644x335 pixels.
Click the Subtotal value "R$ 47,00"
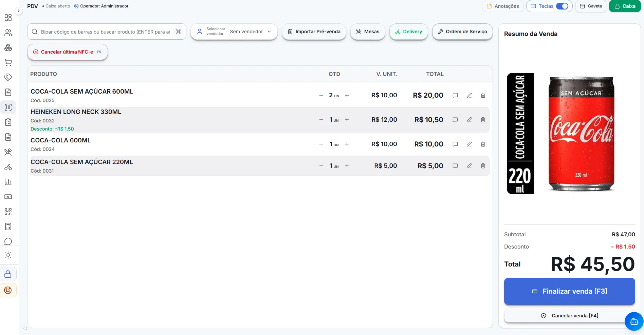tap(623, 234)
